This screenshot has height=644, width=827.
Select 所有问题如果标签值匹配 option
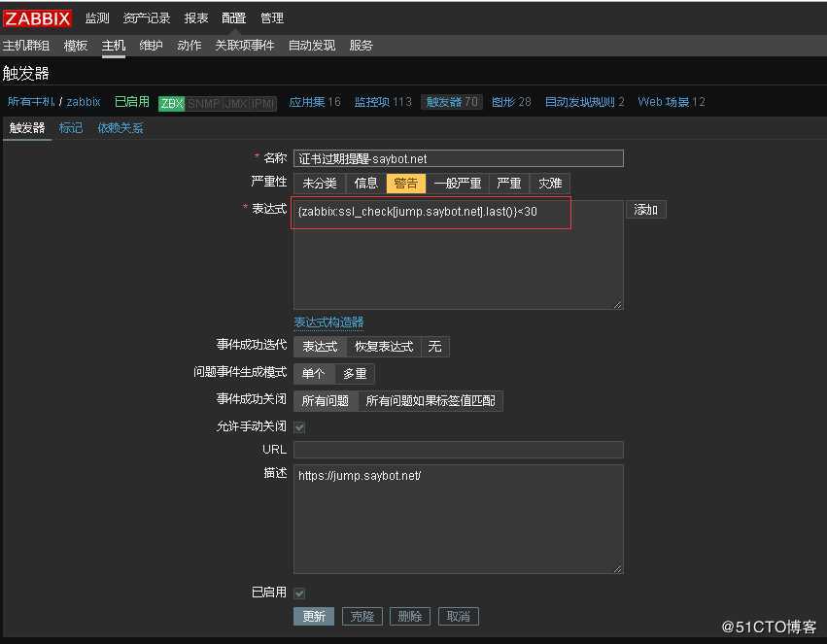pyautogui.click(x=431, y=401)
